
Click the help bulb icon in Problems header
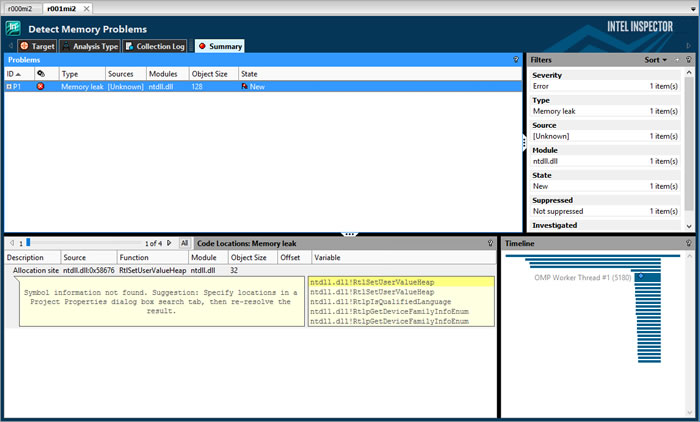click(516, 60)
